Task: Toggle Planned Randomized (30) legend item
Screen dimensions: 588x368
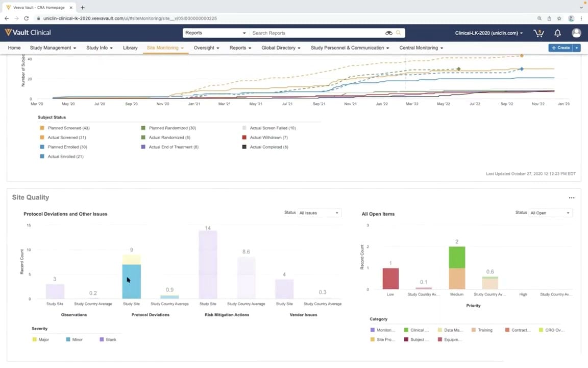Action: coord(168,128)
